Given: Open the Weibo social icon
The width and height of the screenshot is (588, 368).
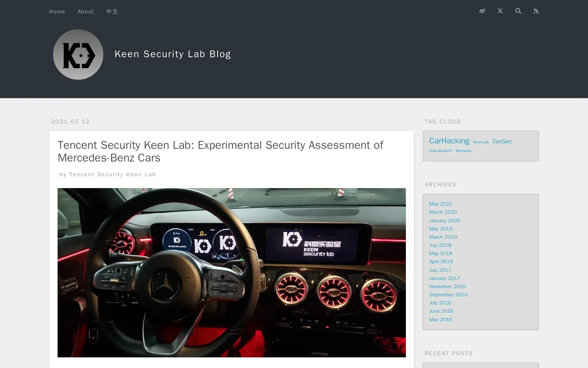Looking at the screenshot, I should 482,11.
